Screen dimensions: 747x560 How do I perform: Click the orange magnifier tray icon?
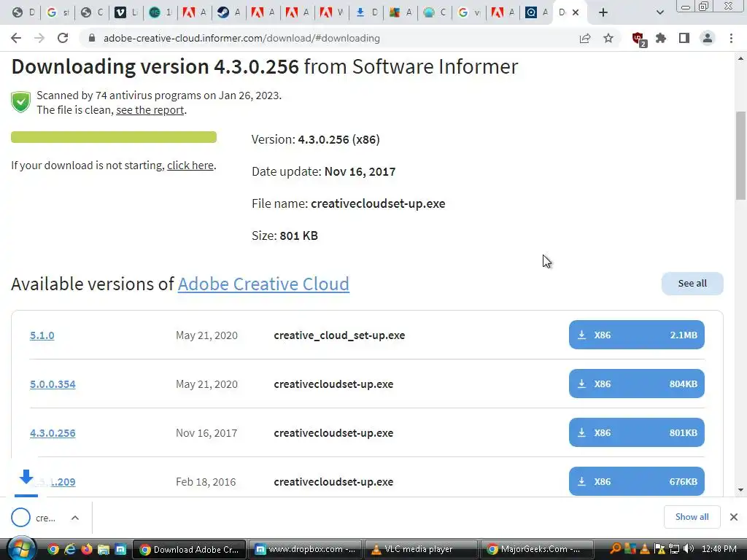[615, 549]
